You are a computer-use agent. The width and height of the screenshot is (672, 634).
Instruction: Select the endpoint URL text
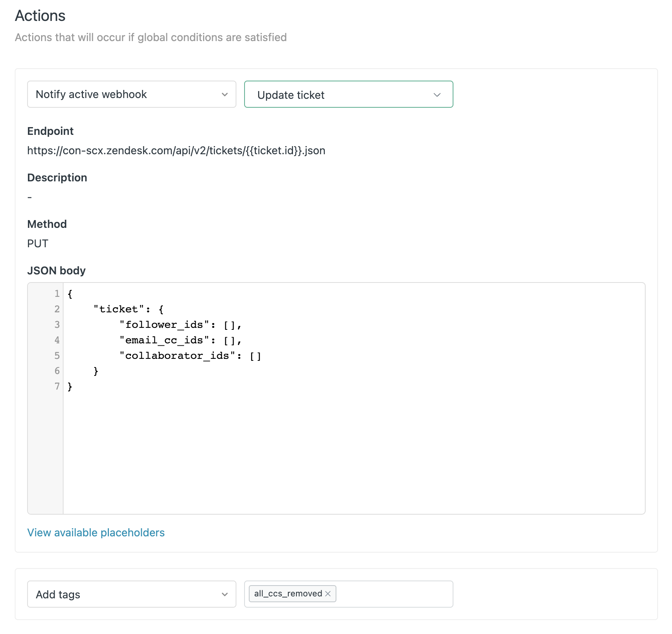(176, 150)
